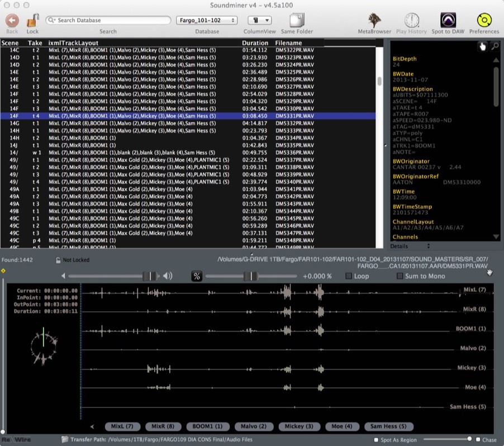The height and width of the screenshot is (446, 504).
Task: Toggle the Lock padlock icon
Action: (x=32, y=21)
